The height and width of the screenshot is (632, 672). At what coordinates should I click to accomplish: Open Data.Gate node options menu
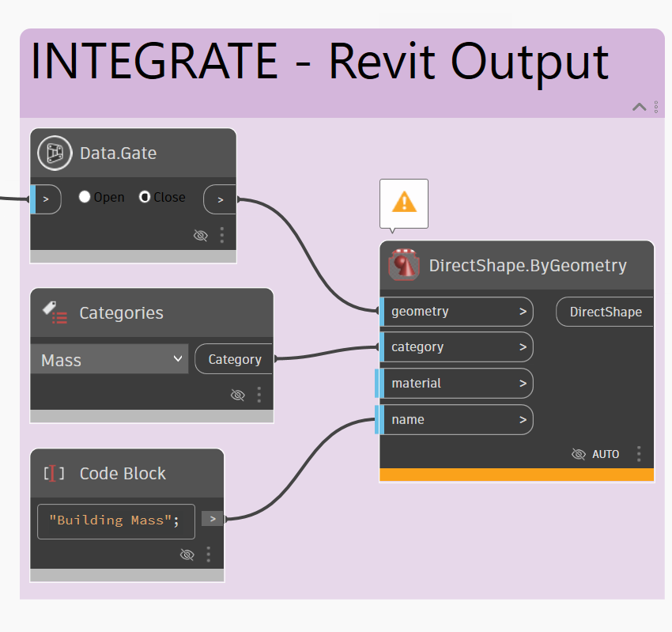point(222,235)
